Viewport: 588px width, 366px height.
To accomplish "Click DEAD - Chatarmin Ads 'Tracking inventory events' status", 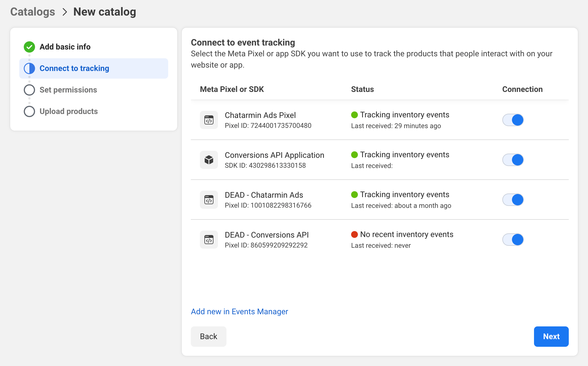I will (x=405, y=195).
